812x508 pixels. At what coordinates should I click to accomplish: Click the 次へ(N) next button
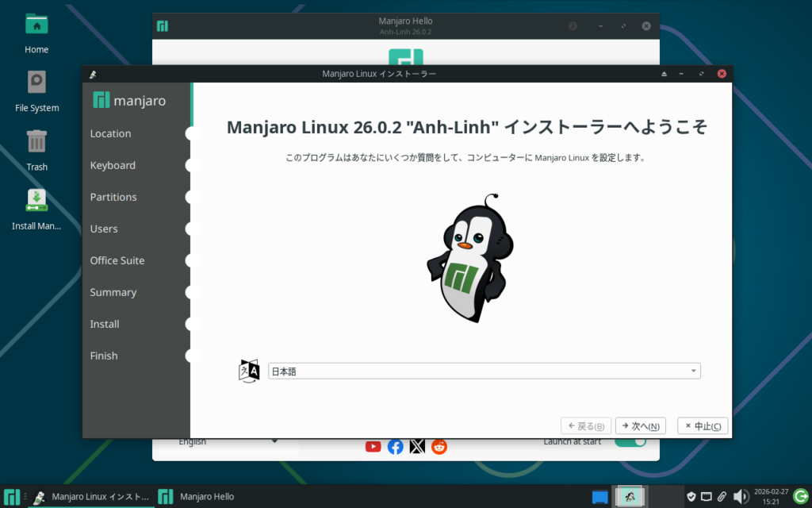click(641, 426)
